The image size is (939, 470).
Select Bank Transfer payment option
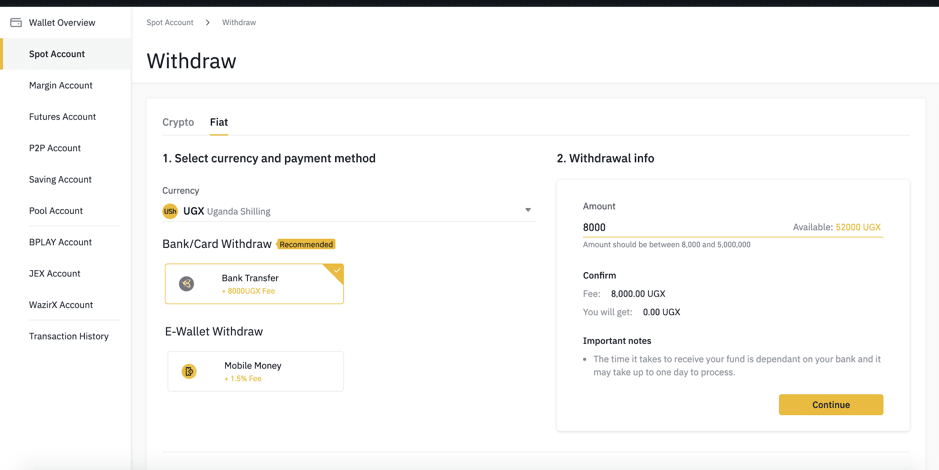pos(255,284)
